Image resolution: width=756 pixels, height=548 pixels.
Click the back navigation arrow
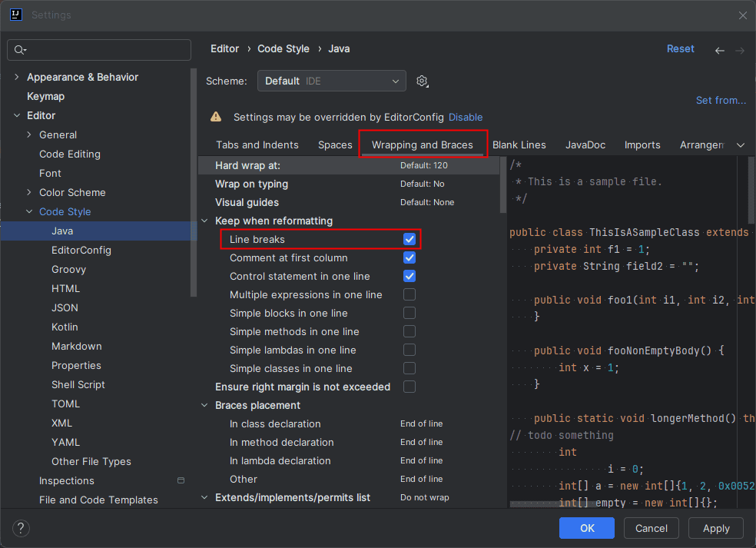719,50
